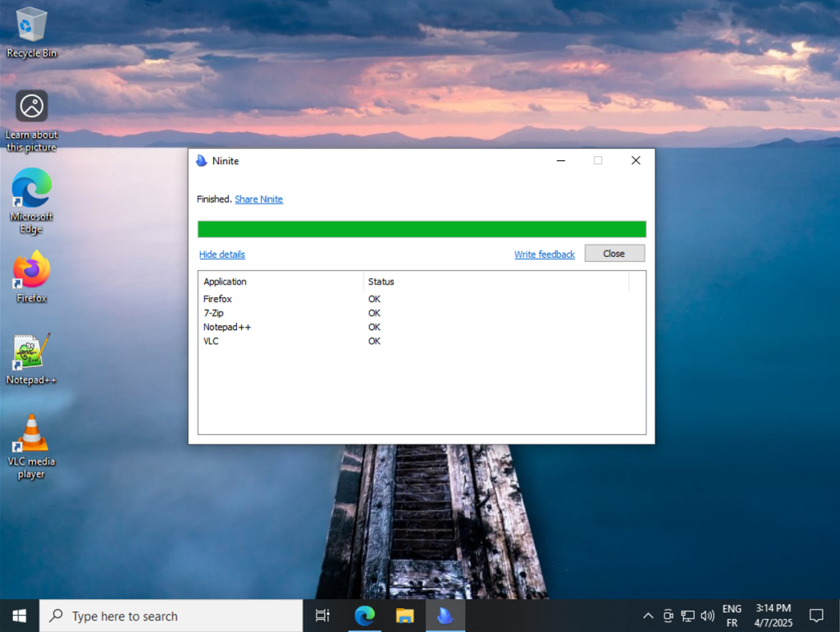840x632 pixels.
Task: Click the Learn about this picture icon
Action: click(32, 107)
